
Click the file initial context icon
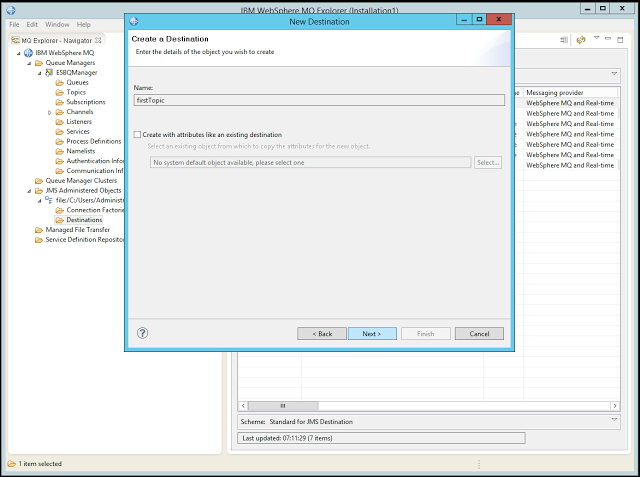[x=49, y=200]
